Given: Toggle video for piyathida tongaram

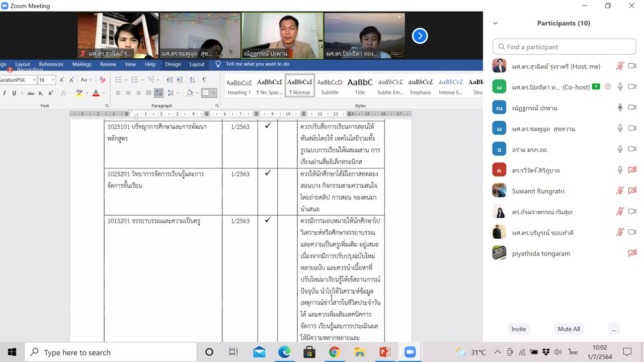Looking at the screenshot, I should coord(632,253).
